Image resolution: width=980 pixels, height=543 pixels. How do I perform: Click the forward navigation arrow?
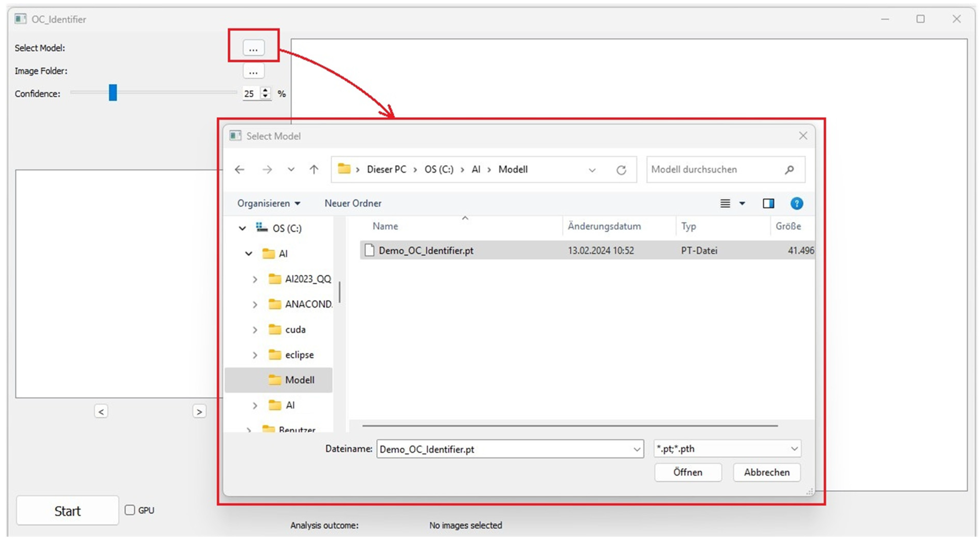tap(267, 170)
